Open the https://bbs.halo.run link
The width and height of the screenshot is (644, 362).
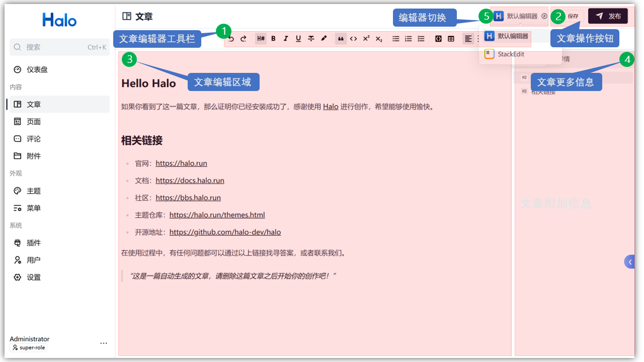tap(188, 198)
